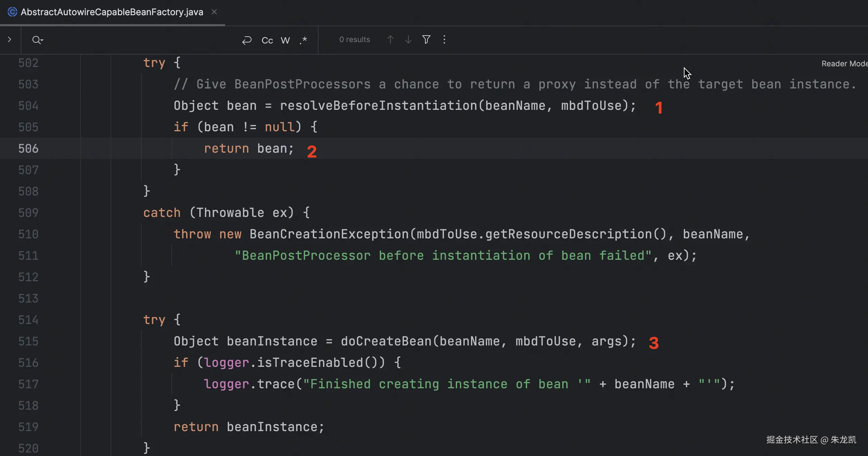Select AbstractAutowireCapableBeanFactory.java tab
Image resolution: width=868 pixels, height=456 pixels.
point(112,12)
